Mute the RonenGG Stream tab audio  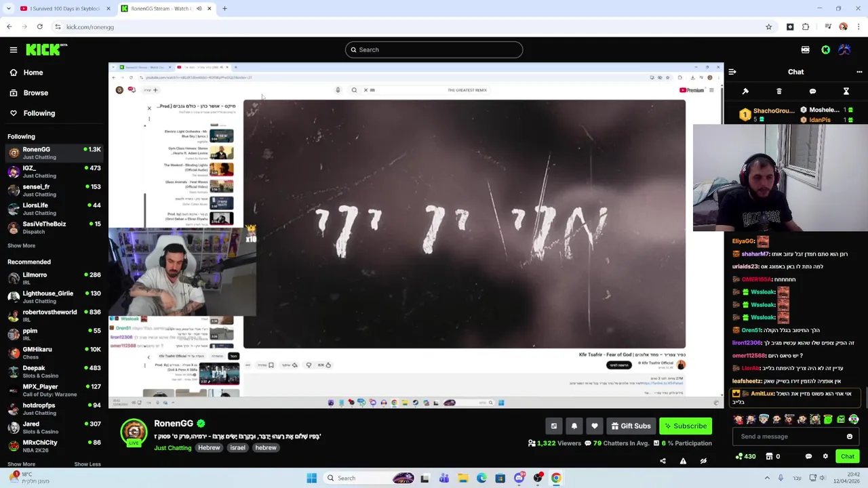point(199,9)
